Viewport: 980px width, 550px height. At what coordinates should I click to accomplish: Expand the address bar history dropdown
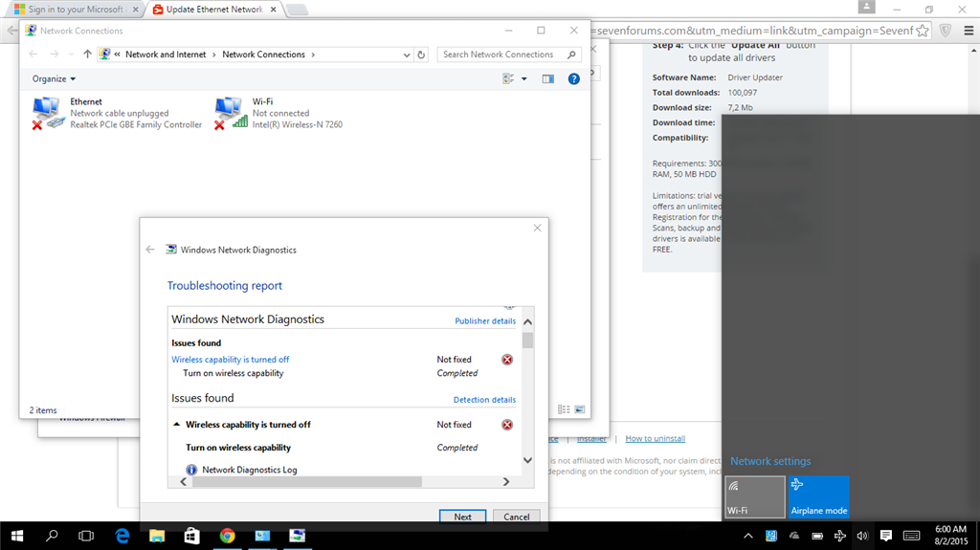[406, 55]
